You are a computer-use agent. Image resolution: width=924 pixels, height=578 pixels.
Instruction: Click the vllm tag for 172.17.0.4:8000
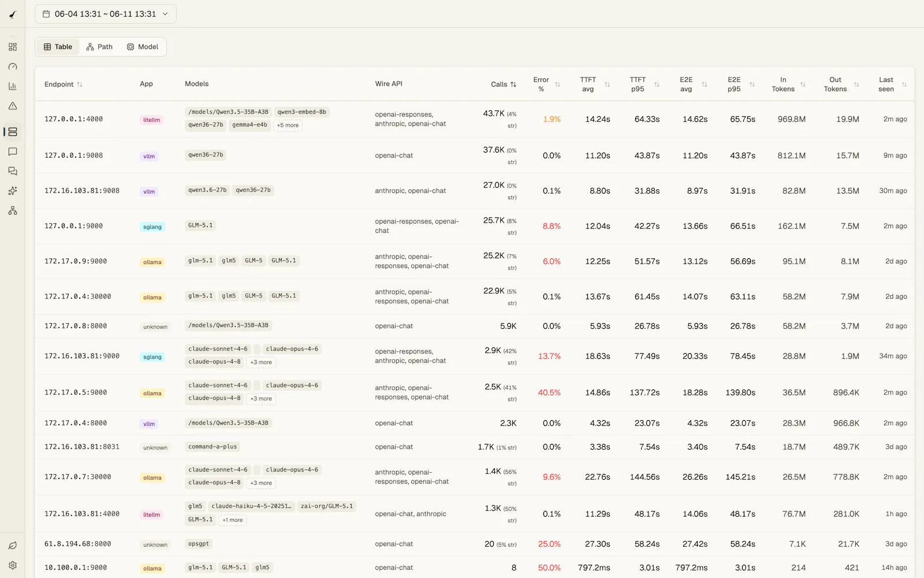pos(149,424)
